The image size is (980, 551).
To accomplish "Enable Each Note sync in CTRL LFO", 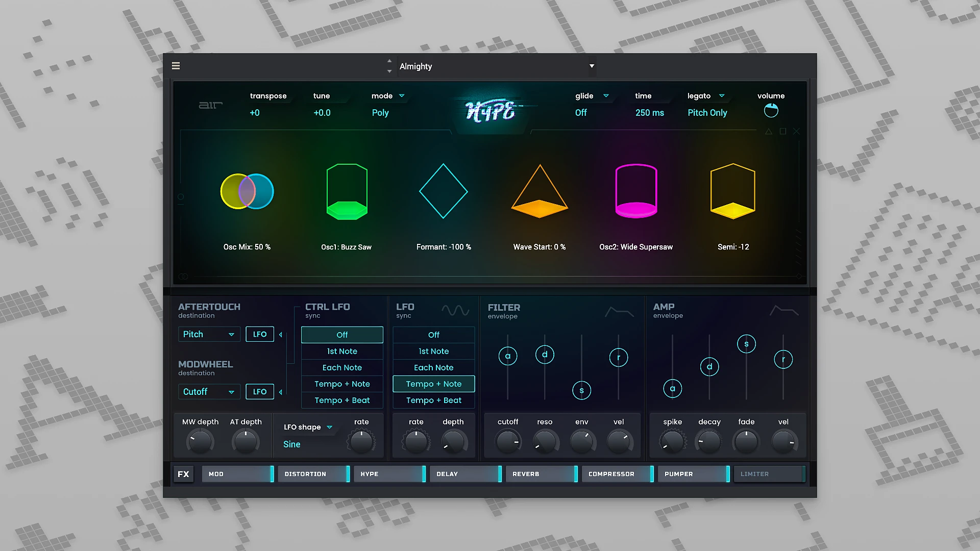I will (x=341, y=367).
